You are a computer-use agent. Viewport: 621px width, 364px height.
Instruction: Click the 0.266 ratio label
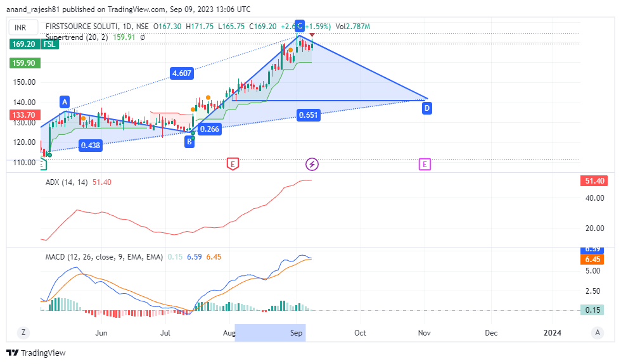pyautogui.click(x=210, y=129)
